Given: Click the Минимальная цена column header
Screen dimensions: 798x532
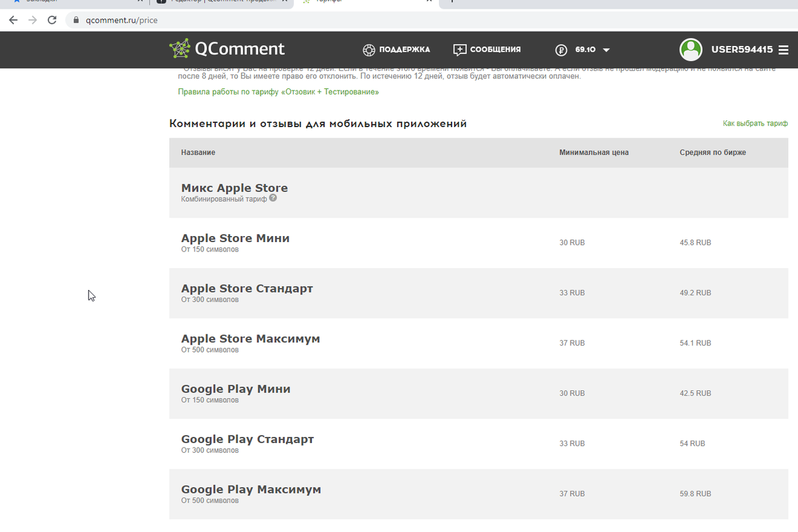Looking at the screenshot, I should click(x=594, y=152).
